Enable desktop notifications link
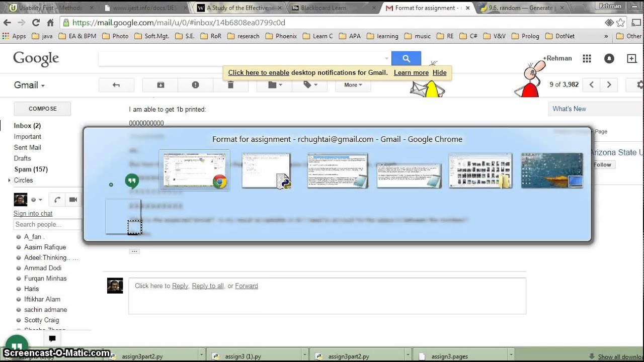The height and width of the screenshot is (362, 644). pos(259,72)
